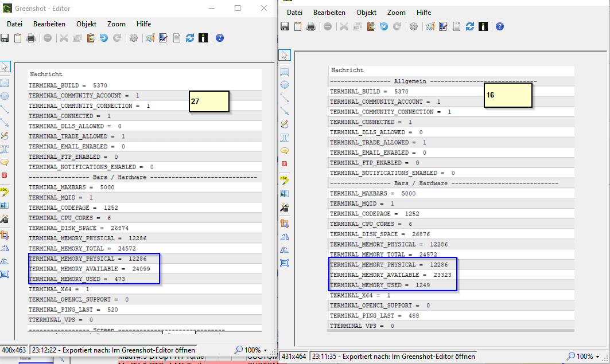Open the Objekt menu in the left editor
610x364 pixels.
click(x=87, y=24)
